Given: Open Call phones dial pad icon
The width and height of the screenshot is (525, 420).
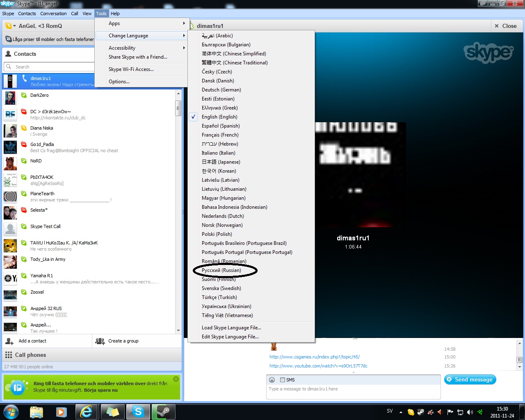Looking at the screenshot, I should pos(8,355).
